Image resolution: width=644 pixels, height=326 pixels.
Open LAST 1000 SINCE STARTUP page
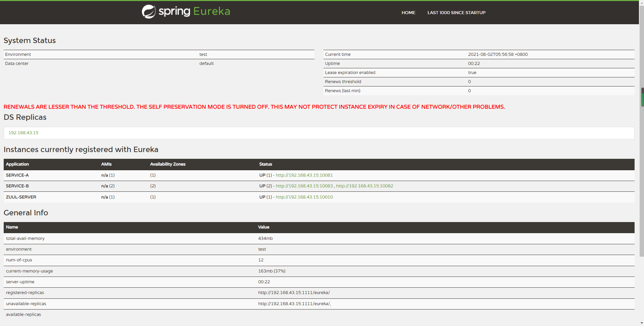click(x=456, y=13)
